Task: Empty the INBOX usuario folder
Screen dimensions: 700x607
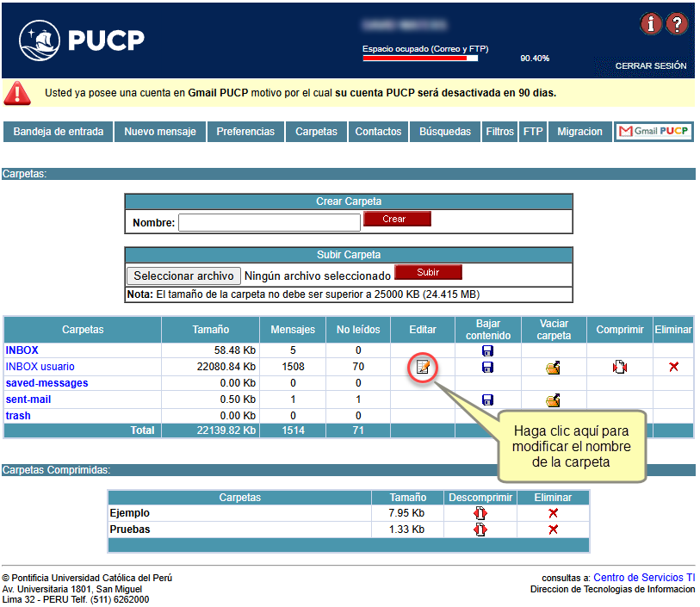Action: (x=553, y=368)
